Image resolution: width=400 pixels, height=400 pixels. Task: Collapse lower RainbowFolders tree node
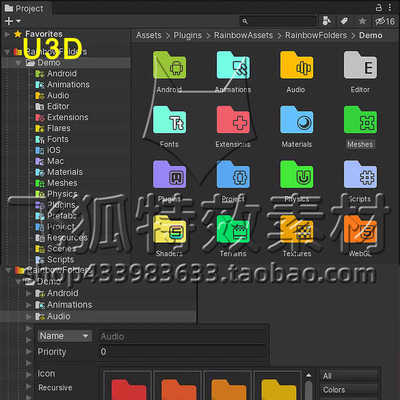(8, 270)
